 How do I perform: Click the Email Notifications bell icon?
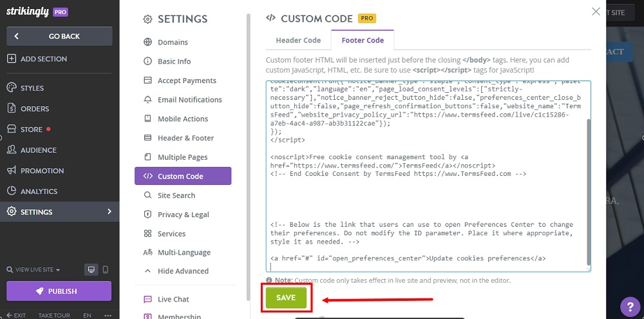pos(147,99)
